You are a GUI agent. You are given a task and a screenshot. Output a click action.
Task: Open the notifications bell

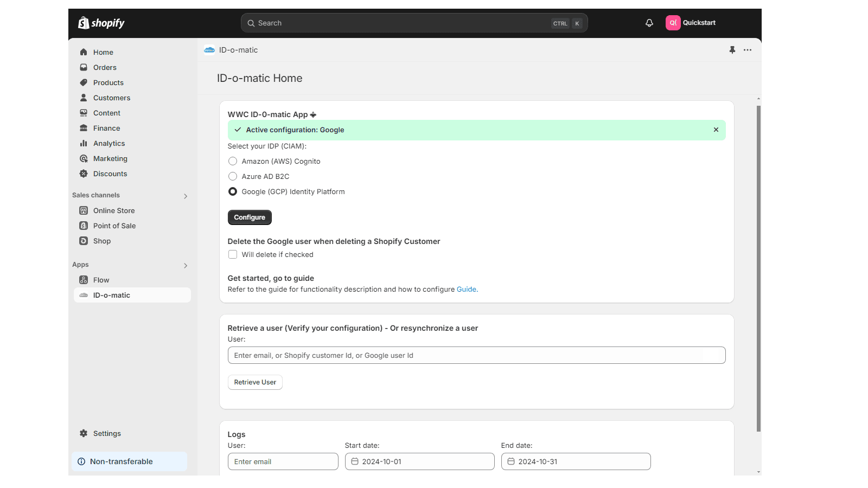649,23
